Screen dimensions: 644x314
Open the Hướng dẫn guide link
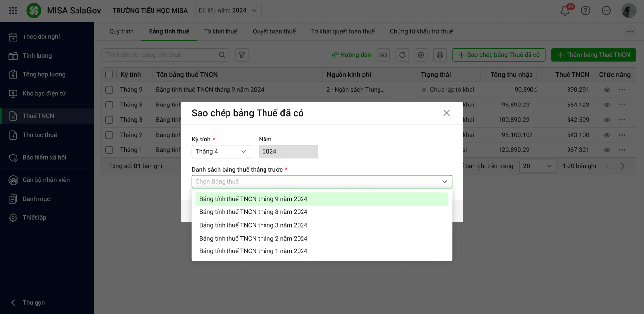351,55
